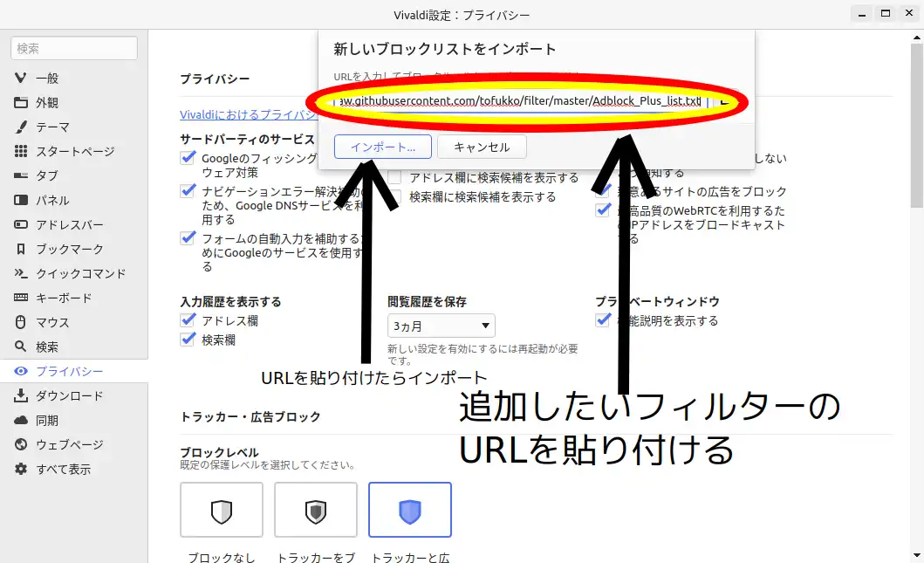Toggle アドレス欄に検索候補を表示する checkbox
The width and height of the screenshot is (924, 563).
[395, 177]
